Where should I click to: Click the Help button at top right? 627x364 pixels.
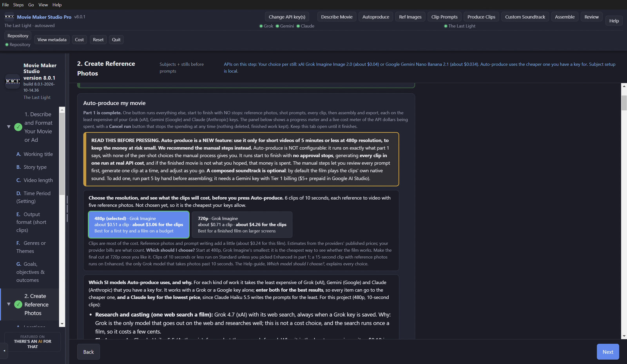[614, 21]
